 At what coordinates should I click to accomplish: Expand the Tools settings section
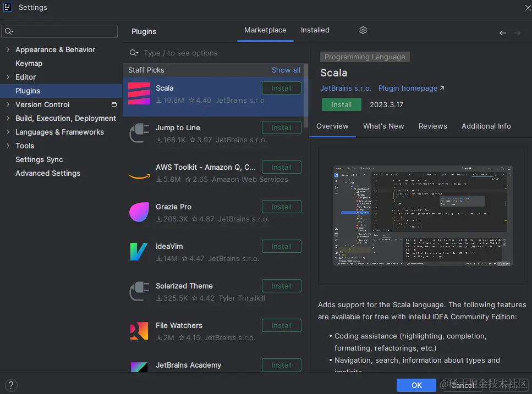pyautogui.click(x=8, y=146)
